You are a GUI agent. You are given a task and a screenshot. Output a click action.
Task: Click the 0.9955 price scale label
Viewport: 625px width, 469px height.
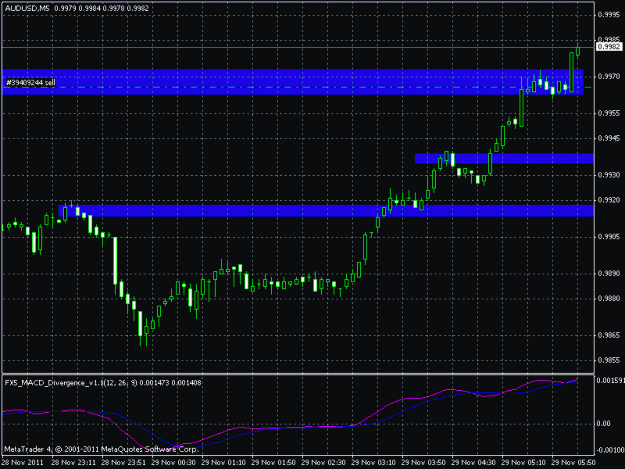[609, 113]
